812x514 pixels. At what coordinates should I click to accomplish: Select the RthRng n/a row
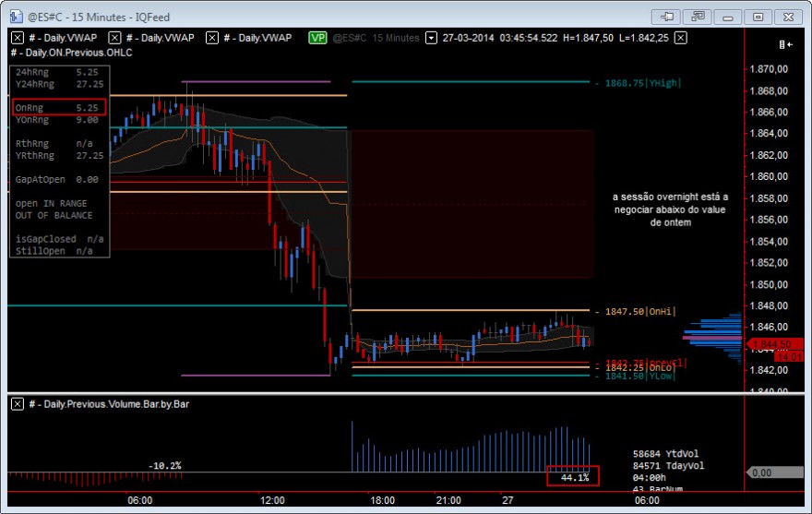click(54, 144)
